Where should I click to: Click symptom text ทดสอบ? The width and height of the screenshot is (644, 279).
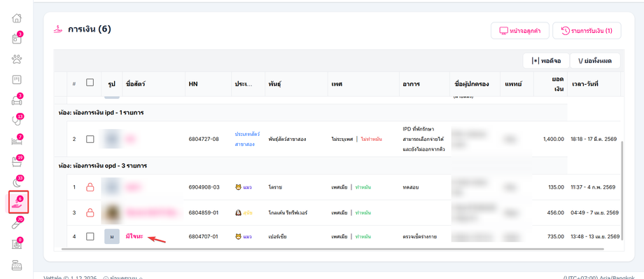click(411, 187)
